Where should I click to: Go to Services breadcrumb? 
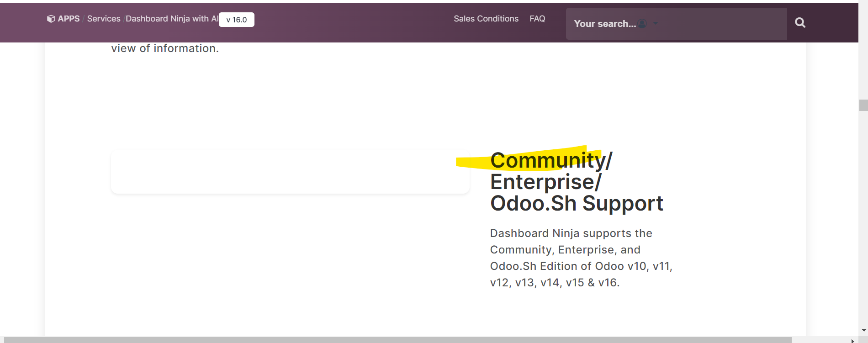pos(104,19)
